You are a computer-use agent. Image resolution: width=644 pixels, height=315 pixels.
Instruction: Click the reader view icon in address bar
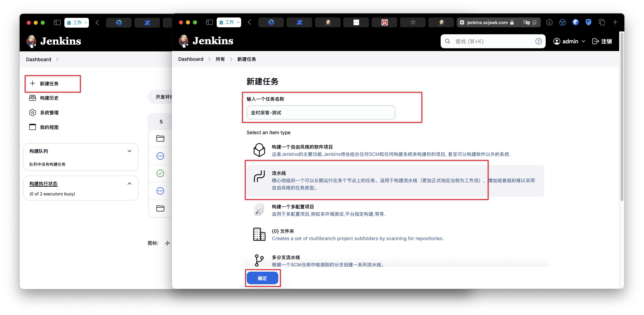[x=534, y=22]
